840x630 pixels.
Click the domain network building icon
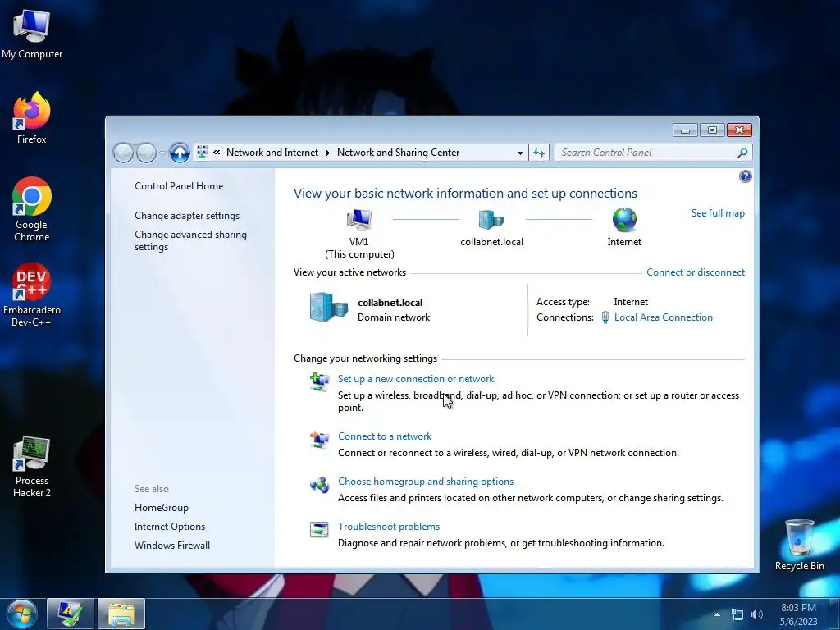[x=329, y=307]
